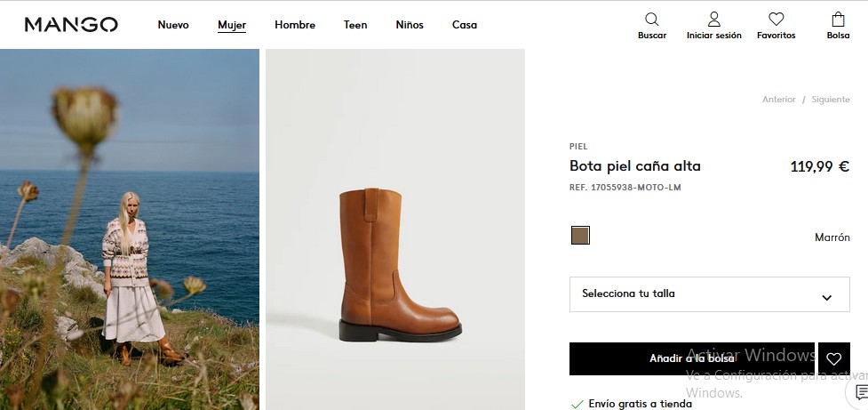This screenshot has height=410, width=868.
Task: Open search with the Buscar magnifier icon
Action: (651, 20)
